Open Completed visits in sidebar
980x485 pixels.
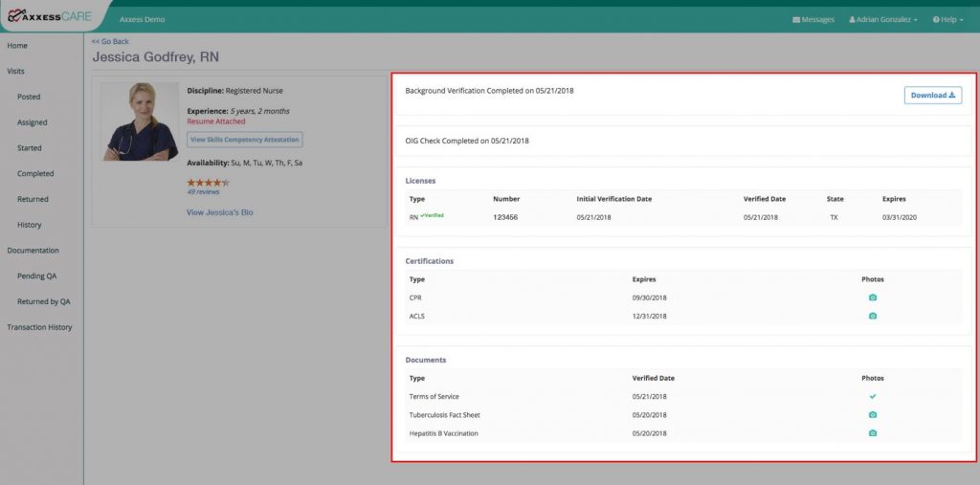(35, 174)
